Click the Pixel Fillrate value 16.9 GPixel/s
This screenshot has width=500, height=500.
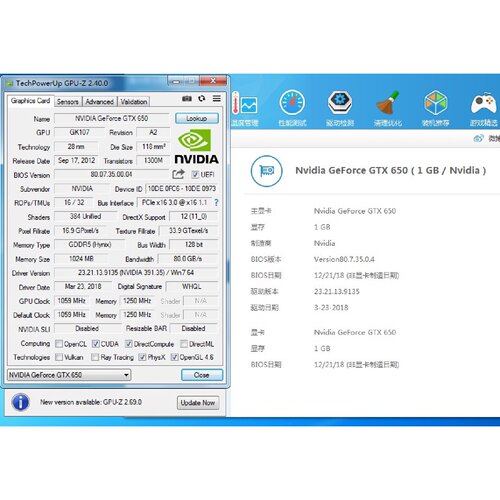pos(80,231)
